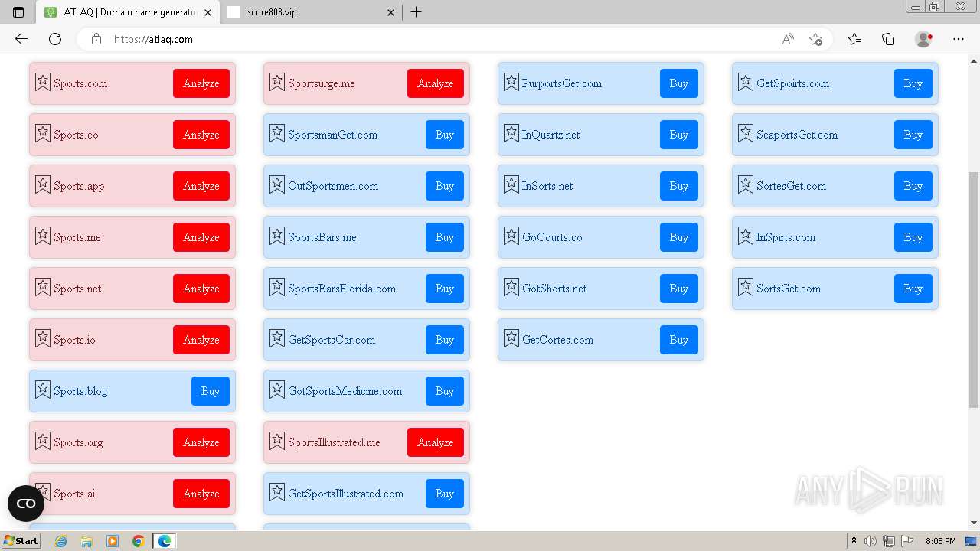Image resolution: width=980 pixels, height=551 pixels.
Task: Bookmark star for Sports.blog
Action: [x=43, y=390]
